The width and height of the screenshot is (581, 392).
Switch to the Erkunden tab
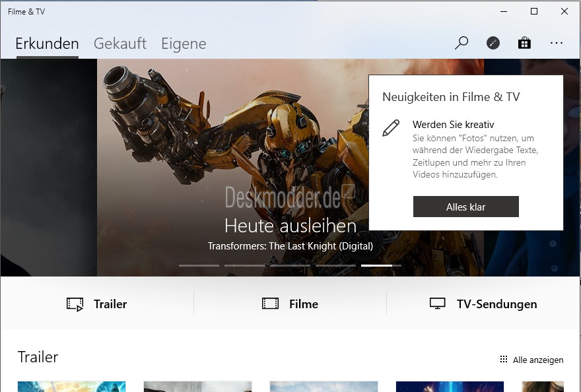[47, 44]
